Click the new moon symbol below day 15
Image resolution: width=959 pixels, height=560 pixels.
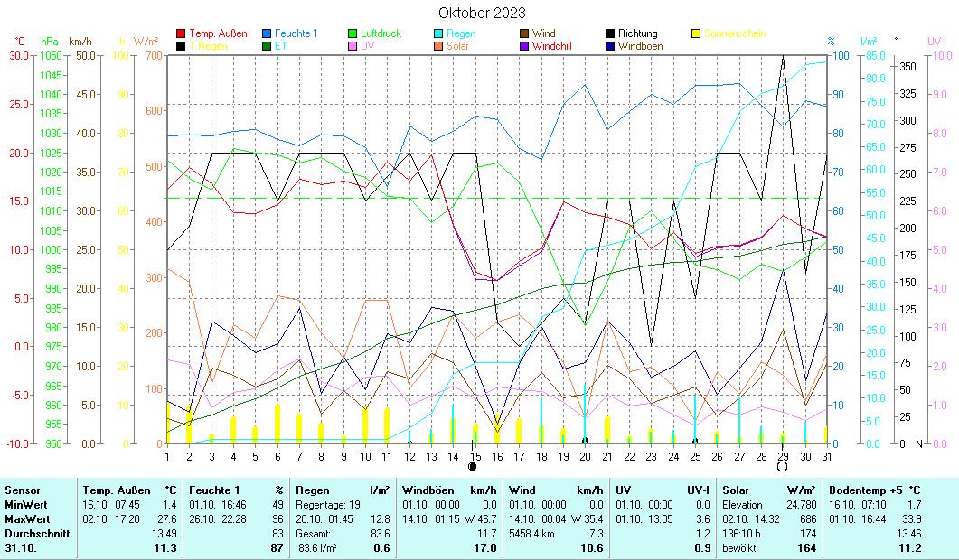(472, 466)
